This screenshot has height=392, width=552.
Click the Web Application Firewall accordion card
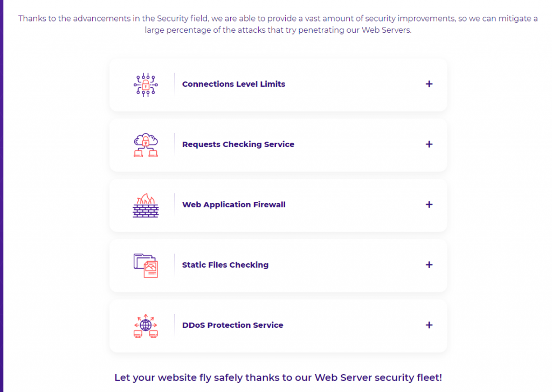tap(278, 205)
